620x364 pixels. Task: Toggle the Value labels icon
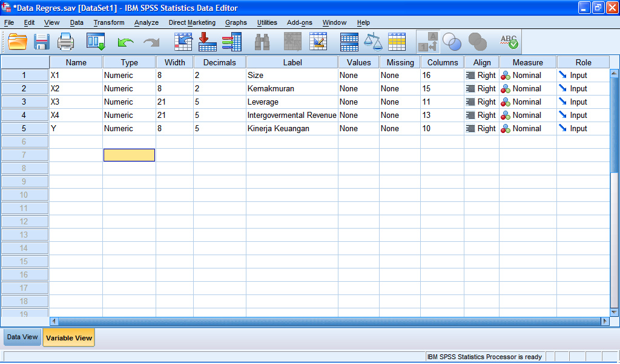[x=428, y=42]
